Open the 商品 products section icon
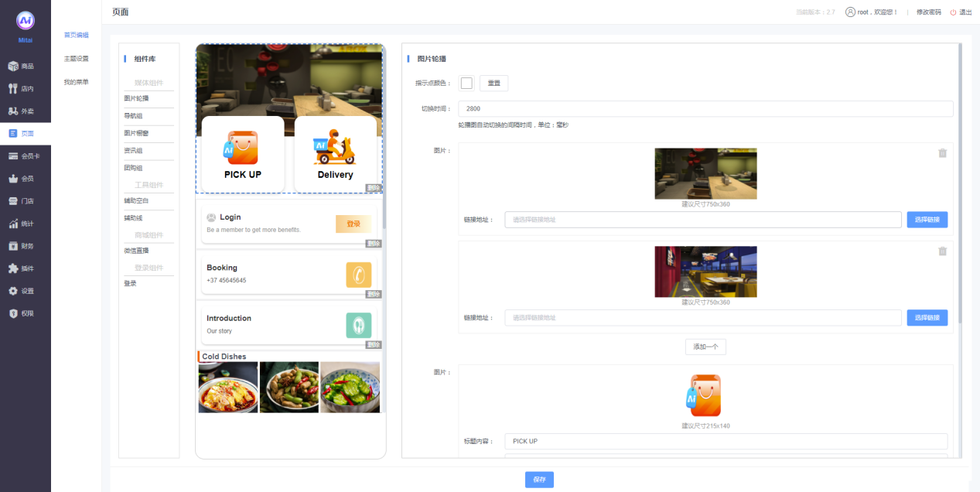The height and width of the screenshot is (492, 980). point(13,67)
